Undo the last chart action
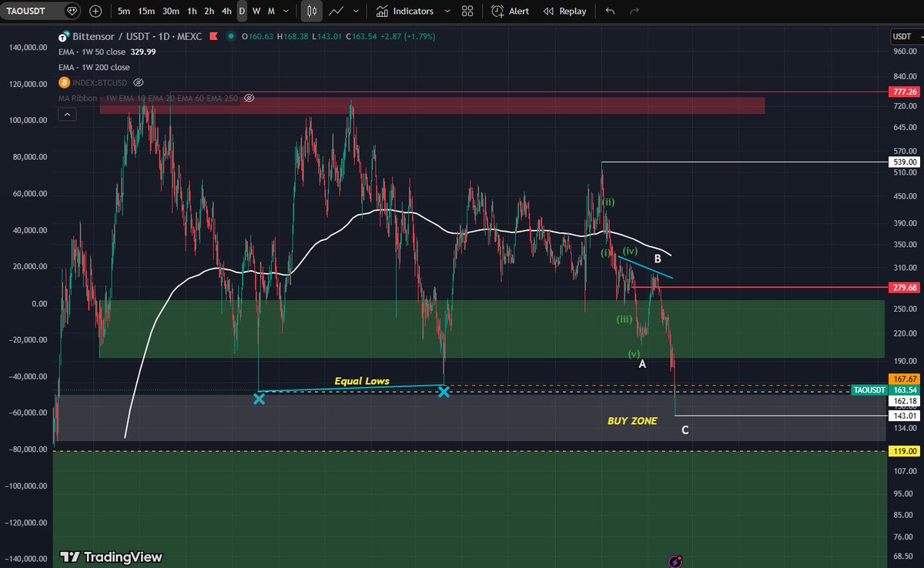 (611, 12)
